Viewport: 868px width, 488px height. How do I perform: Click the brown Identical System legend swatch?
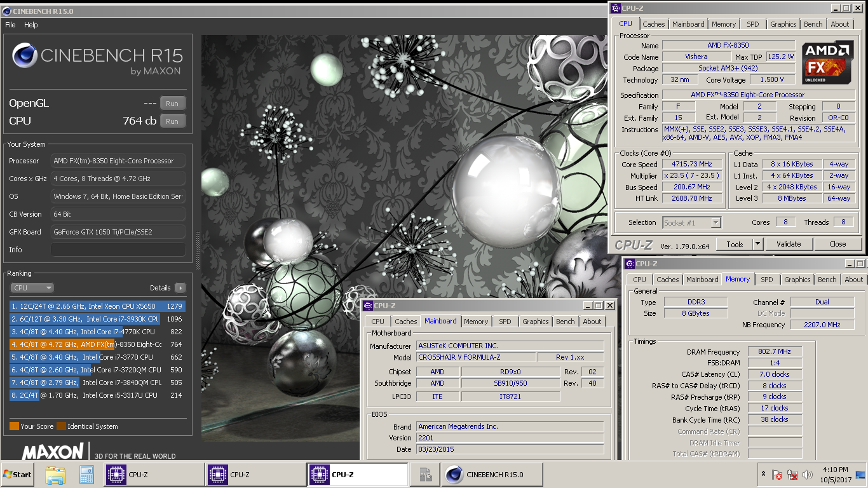61,426
